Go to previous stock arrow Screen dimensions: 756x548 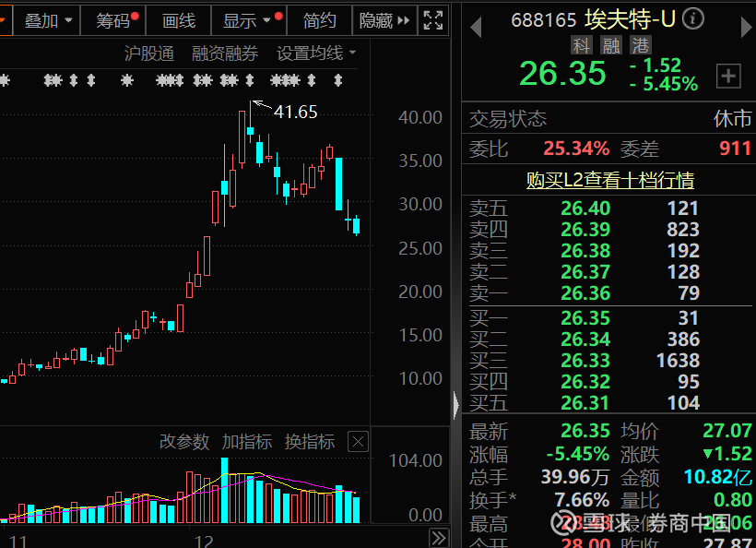click(476, 27)
